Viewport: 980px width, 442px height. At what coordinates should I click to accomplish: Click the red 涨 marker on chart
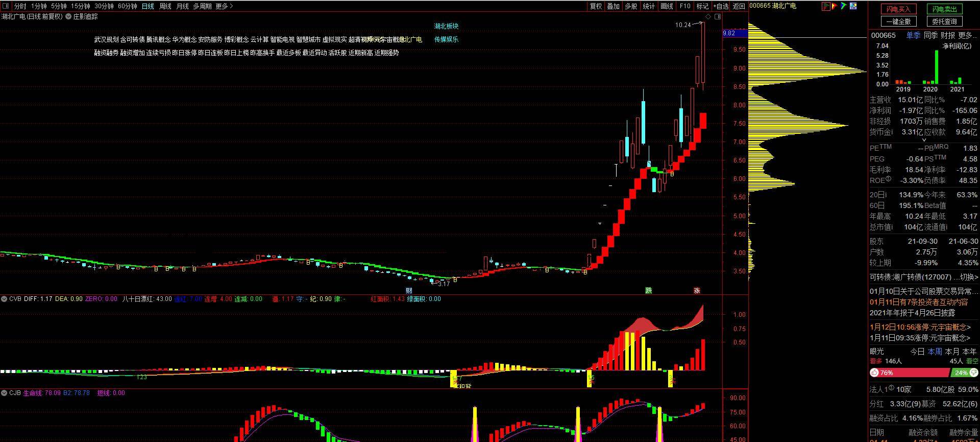[697, 290]
